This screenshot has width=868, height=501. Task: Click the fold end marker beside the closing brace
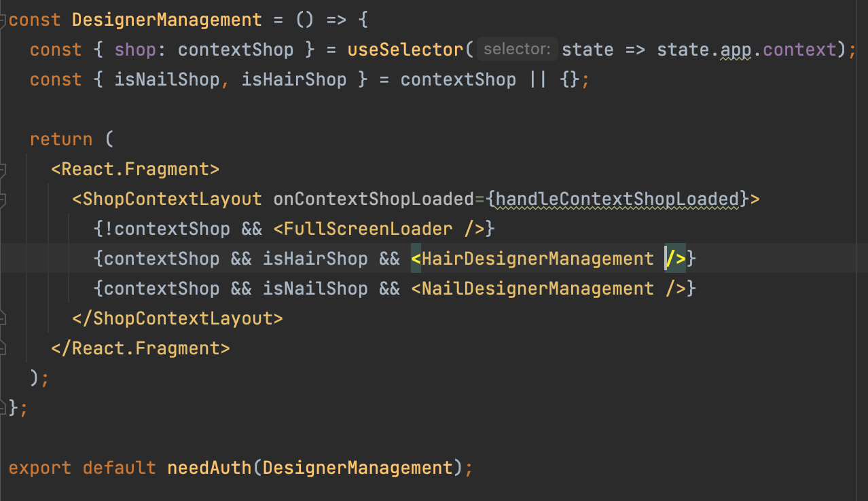pyautogui.click(x=3, y=408)
